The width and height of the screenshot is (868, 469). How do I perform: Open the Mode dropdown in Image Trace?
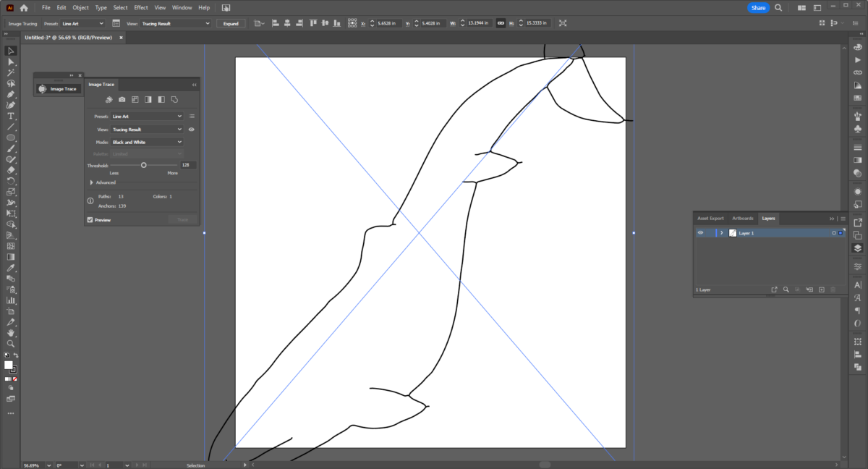(148, 141)
